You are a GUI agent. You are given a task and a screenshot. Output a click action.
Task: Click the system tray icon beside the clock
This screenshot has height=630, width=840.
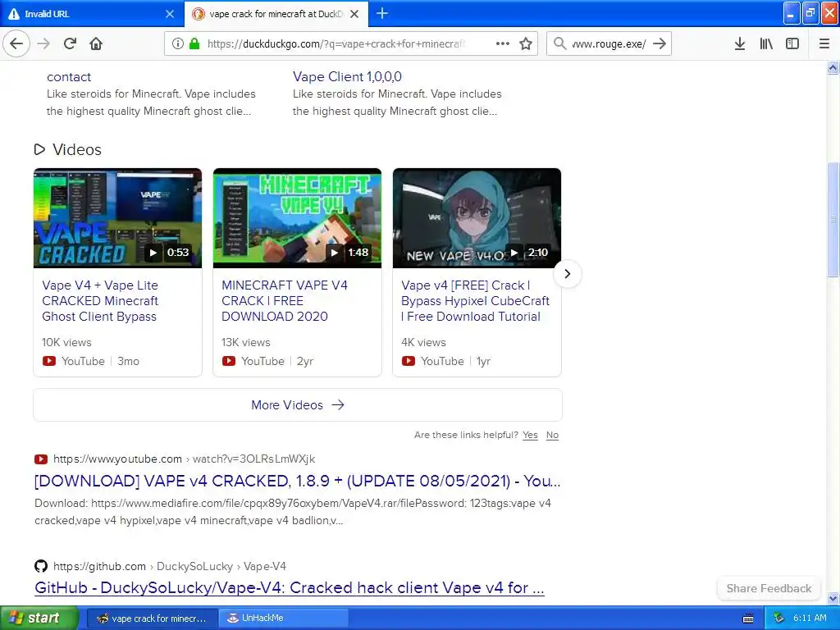click(x=779, y=619)
